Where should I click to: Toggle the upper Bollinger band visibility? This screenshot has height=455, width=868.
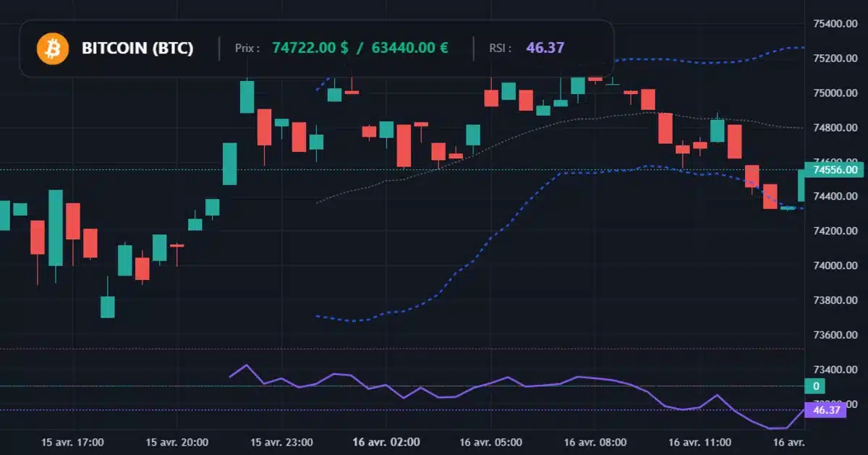click(x=723, y=58)
